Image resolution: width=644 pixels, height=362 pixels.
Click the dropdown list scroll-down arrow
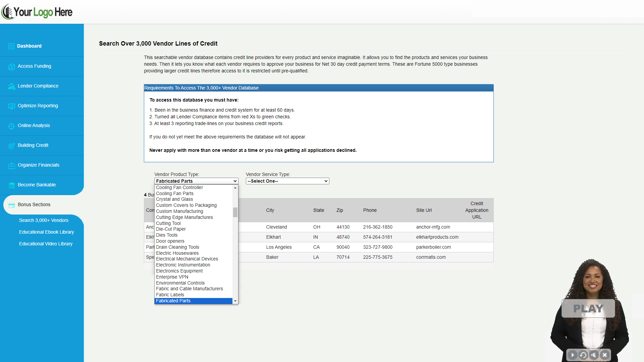pos(235,301)
